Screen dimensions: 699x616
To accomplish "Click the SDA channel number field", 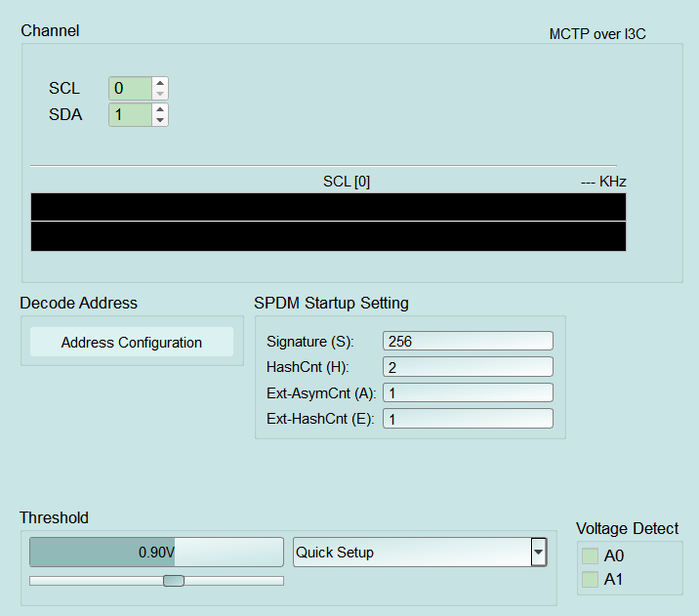I will pyautogui.click(x=130, y=114).
